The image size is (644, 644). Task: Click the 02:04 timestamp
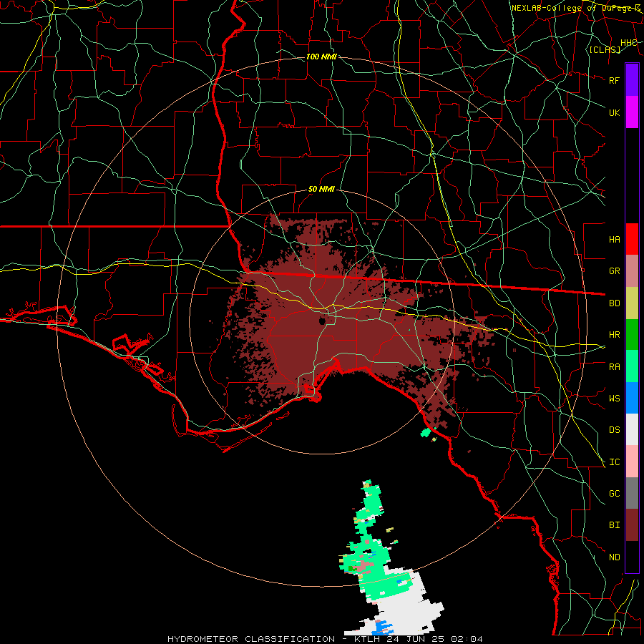tap(467, 639)
